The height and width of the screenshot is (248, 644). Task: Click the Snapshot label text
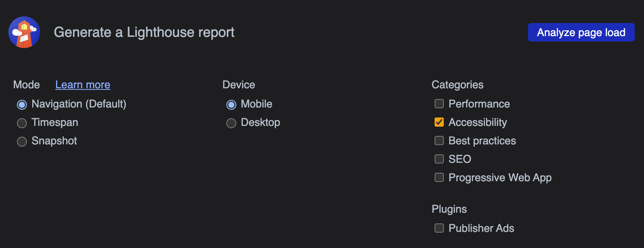pyautogui.click(x=54, y=141)
